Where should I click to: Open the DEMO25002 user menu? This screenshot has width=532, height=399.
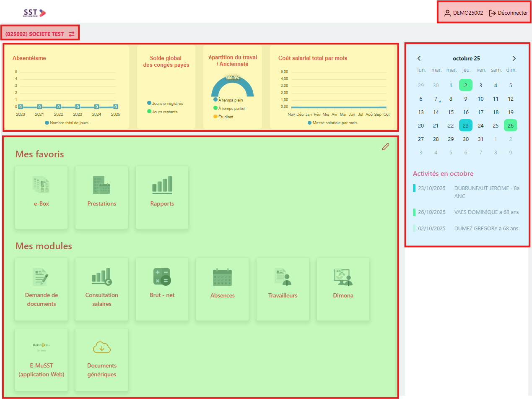pyautogui.click(x=464, y=13)
